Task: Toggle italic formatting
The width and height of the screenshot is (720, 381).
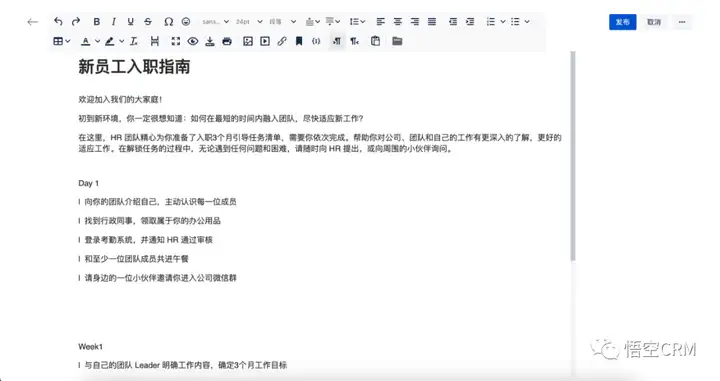Action: coord(113,22)
